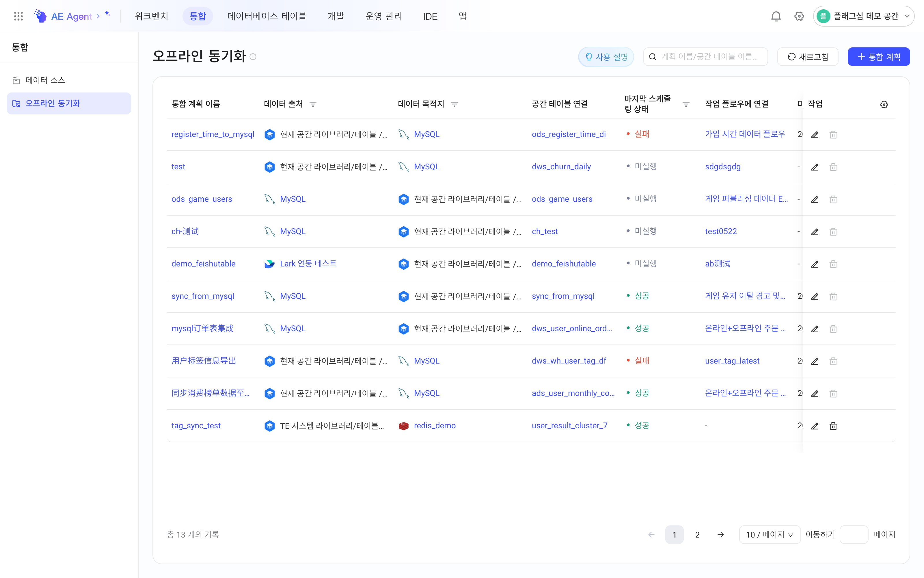Delete the register_time_to_mysql plan
Screen dimensions: 924x578
[833, 135]
